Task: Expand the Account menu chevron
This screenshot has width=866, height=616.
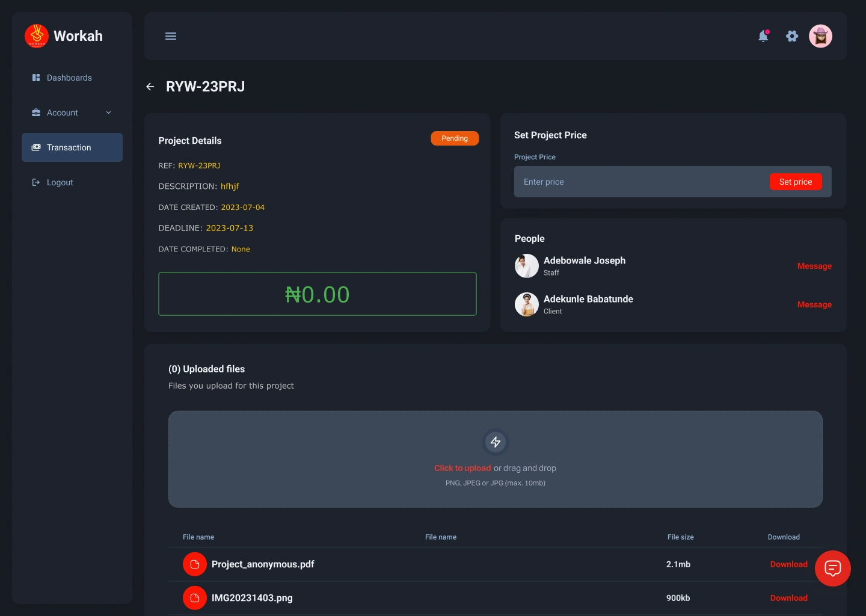Action: (109, 112)
